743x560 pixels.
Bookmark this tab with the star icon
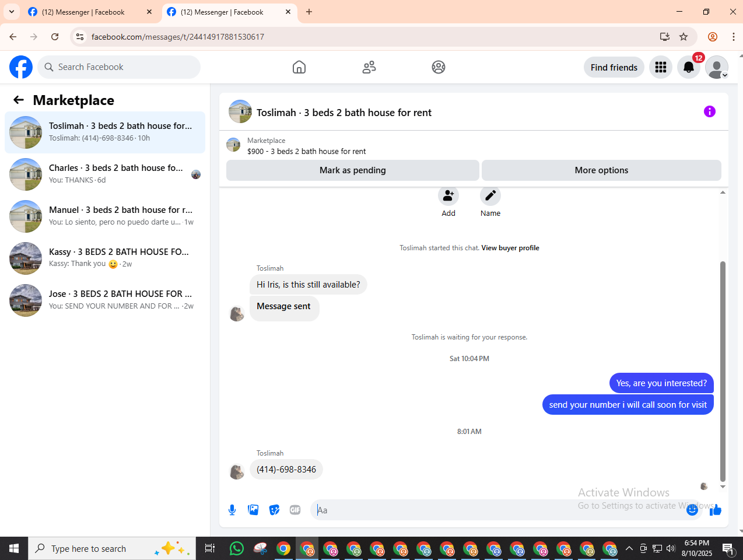click(x=684, y=37)
